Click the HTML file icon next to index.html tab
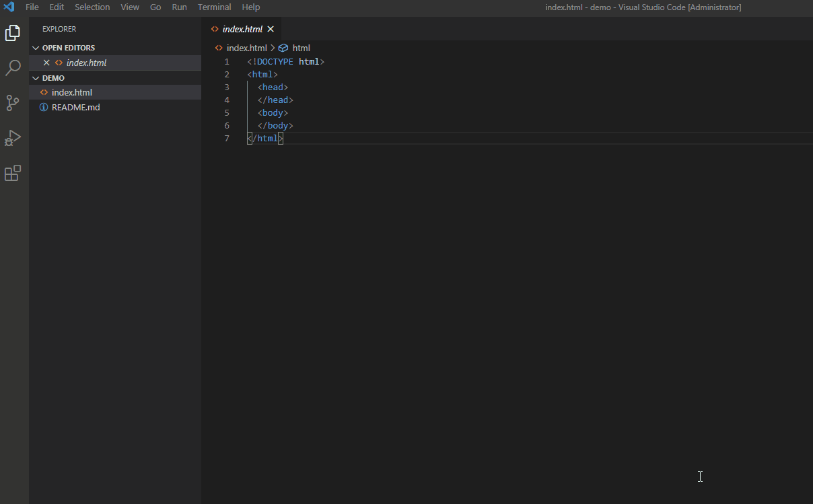This screenshot has width=813, height=504. [217, 29]
